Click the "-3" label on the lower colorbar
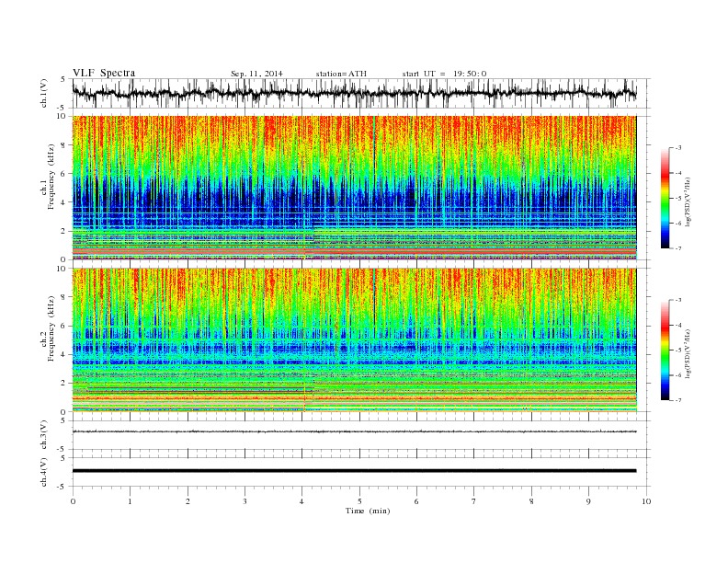 pyautogui.click(x=678, y=300)
